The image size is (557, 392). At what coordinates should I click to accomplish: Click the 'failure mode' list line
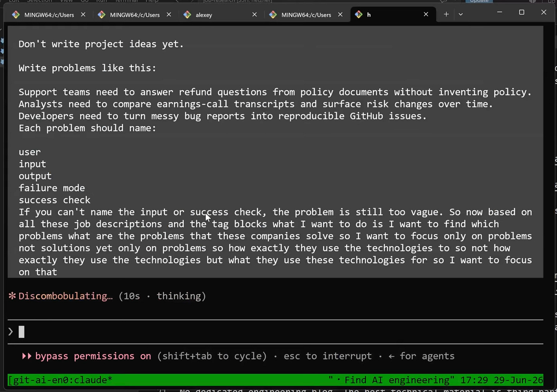click(x=52, y=188)
